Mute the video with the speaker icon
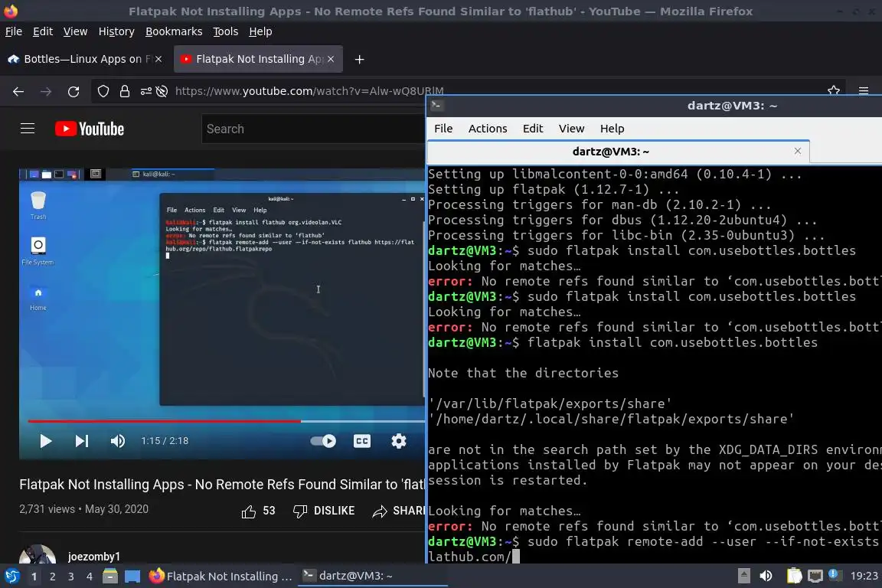This screenshot has width=882, height=588. (118, 441)
